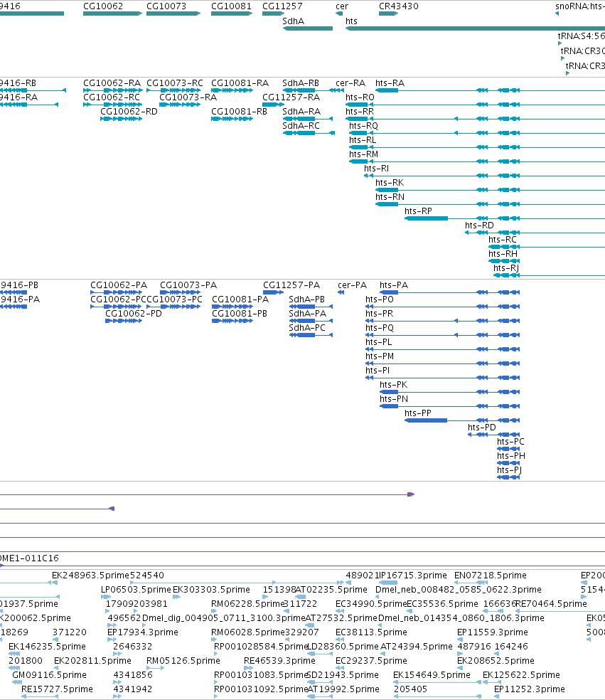Open the hts-PR protein label

pos(380,314)
